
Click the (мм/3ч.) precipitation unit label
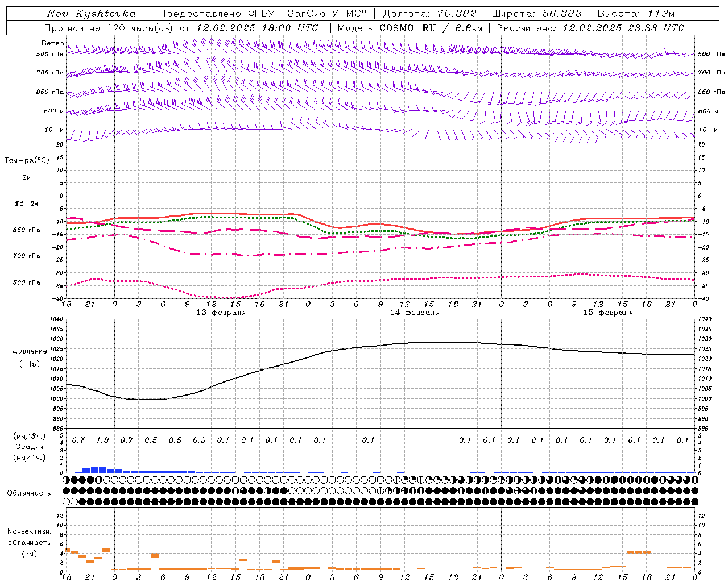point(29,436)
